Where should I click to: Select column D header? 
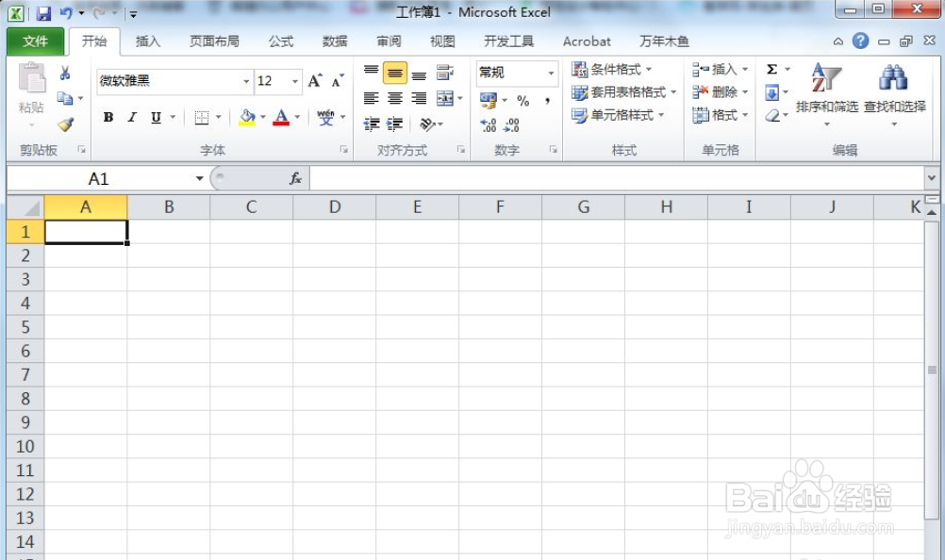tap(335, 207)
